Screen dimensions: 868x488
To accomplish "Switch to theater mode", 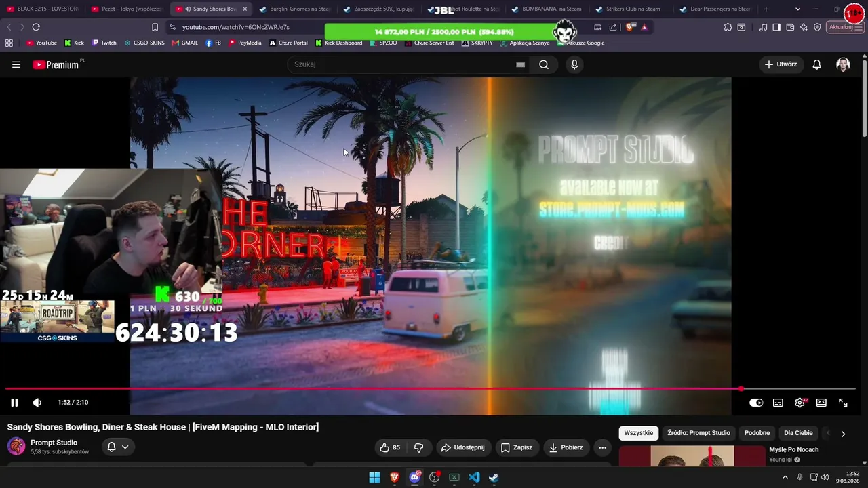I will (821, 403).
